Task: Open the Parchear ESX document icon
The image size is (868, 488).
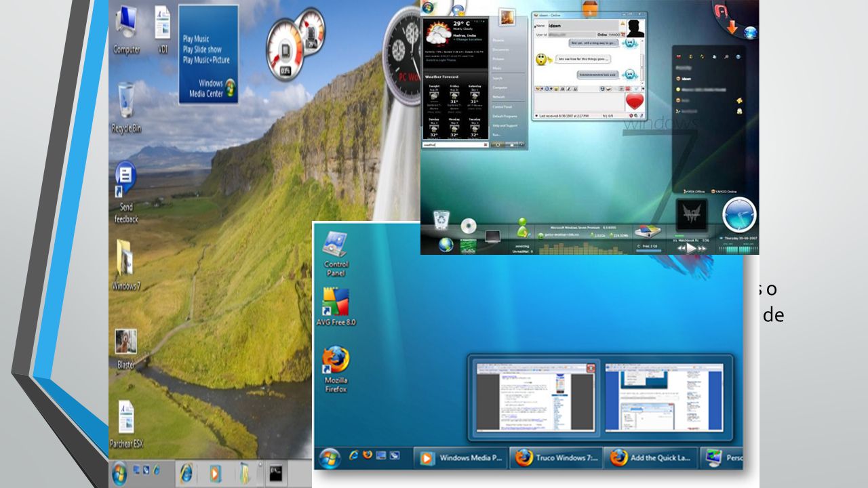Action: coord(126,424)
